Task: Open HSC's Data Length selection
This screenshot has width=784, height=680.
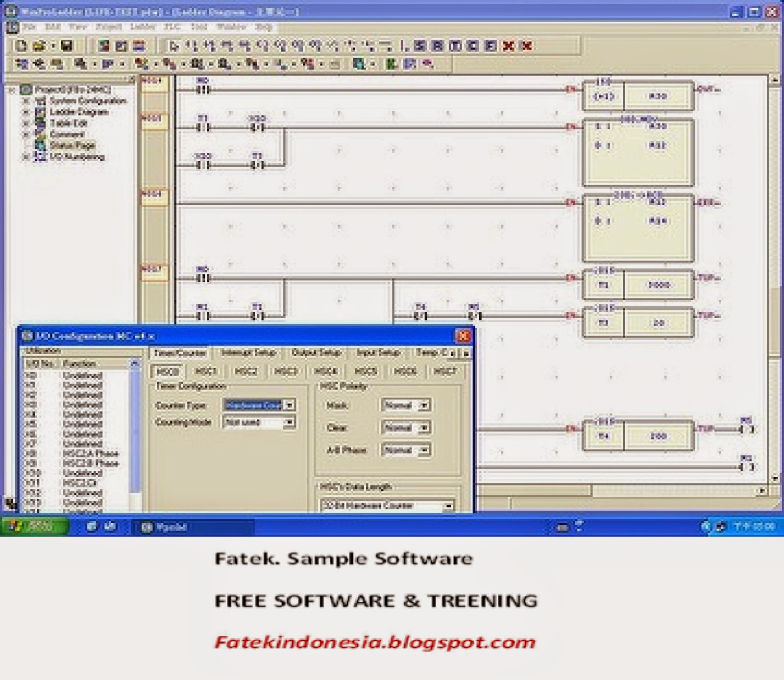Action: 450,507
